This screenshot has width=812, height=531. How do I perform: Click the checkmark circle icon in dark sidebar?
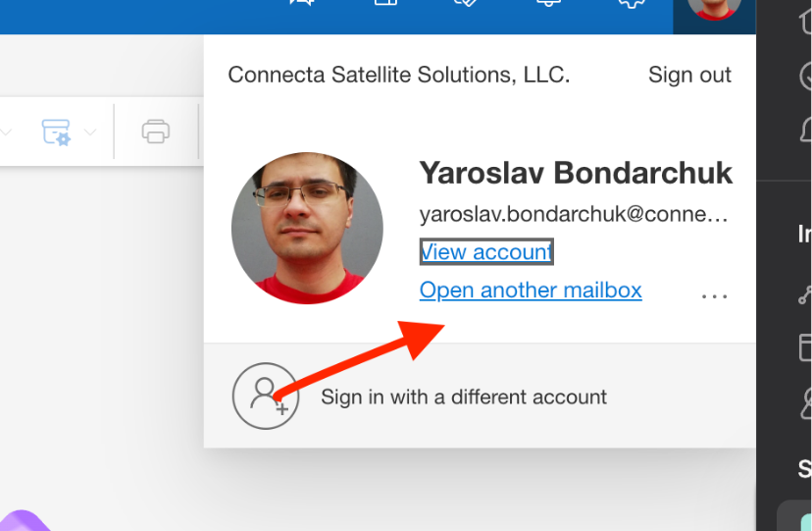[805, 75]
